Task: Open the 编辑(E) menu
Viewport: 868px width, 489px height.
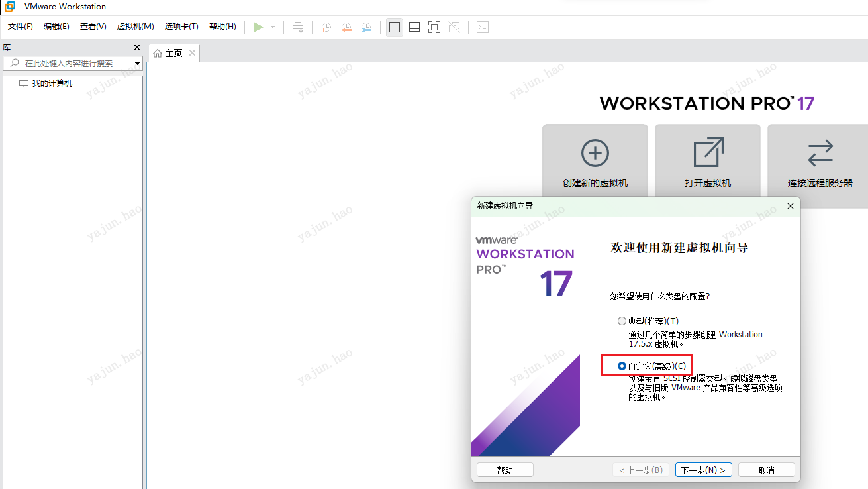Action: [56, 27]
